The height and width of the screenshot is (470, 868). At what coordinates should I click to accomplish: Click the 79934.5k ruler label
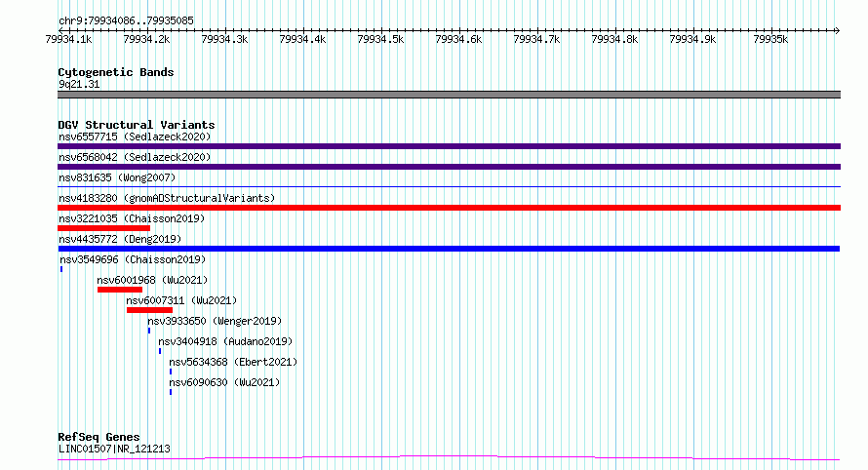381,40
